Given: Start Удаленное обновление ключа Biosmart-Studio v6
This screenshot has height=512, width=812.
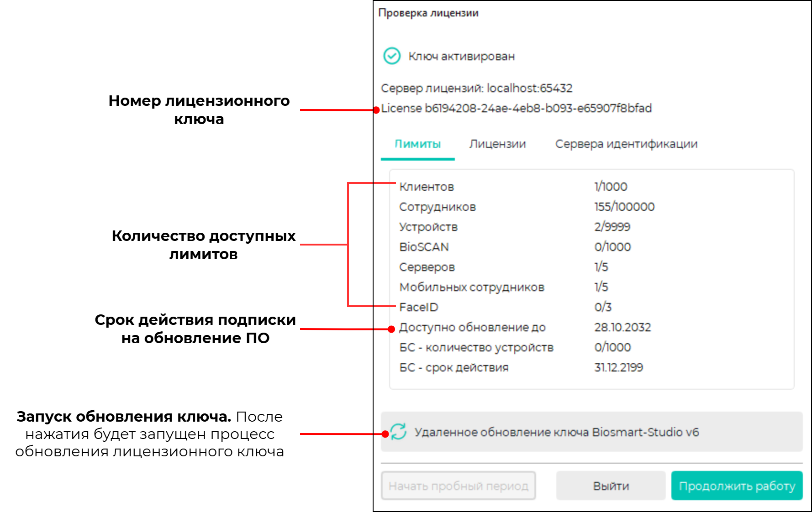Looking at the screenshot, I should 556,432.
